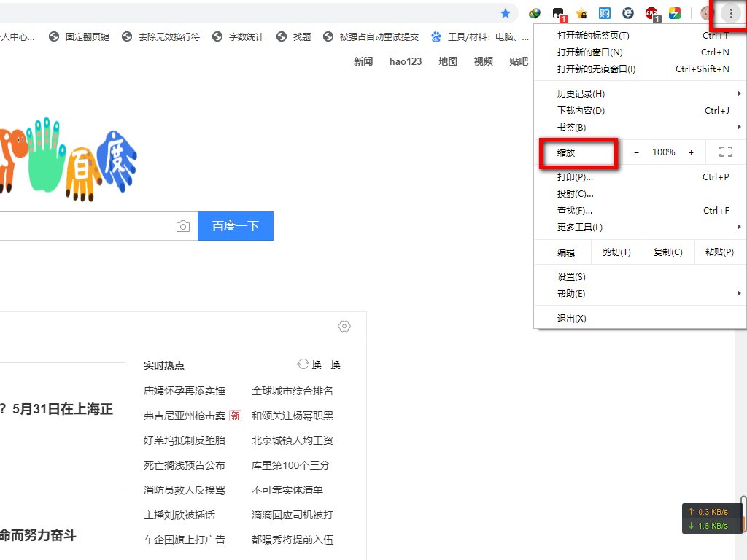Image resolution: width=747 pixels, height=560 pixels.
Task: Select 剪切 from the edit row
Action: (615, 252)
